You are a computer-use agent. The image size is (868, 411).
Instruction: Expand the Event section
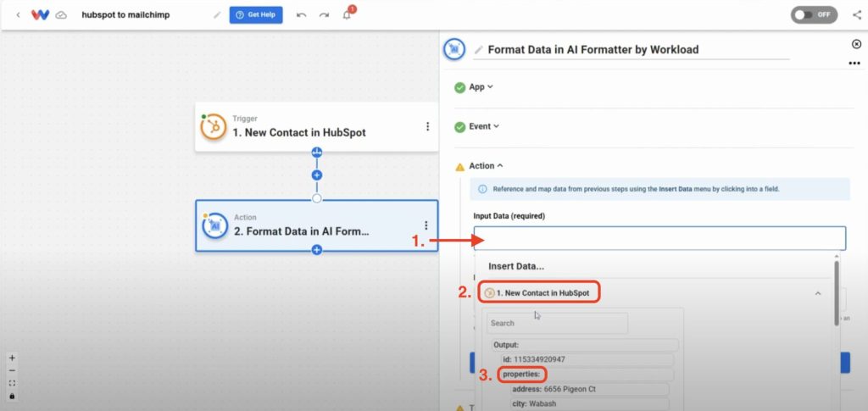pos(484,126)
